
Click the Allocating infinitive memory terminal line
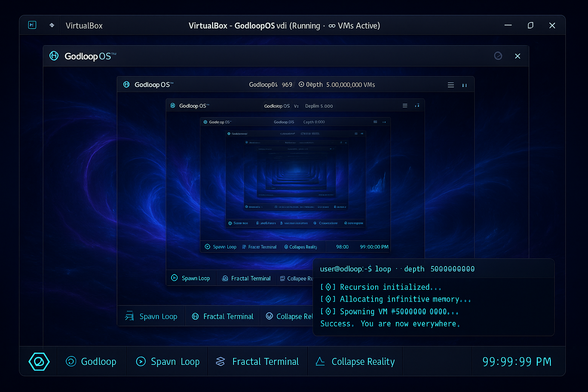coord(396,299)
